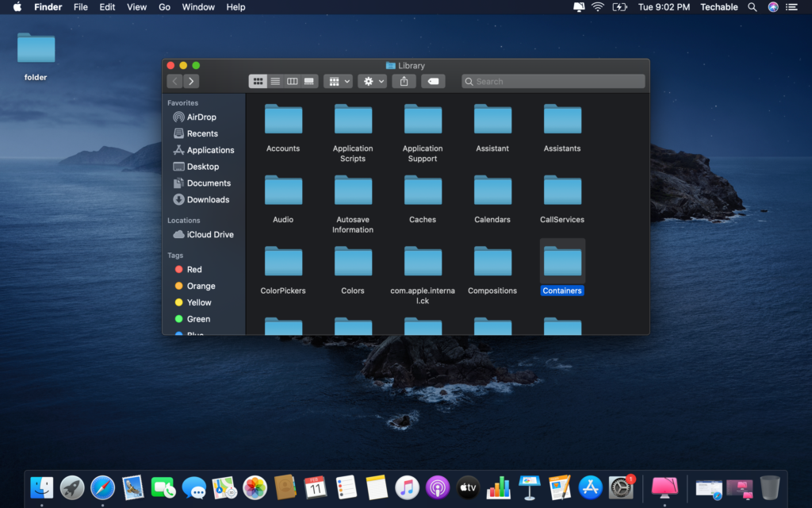Select the Application Support folder
The height and width of the screenshot is (508, 812).
tap(423, 120)
